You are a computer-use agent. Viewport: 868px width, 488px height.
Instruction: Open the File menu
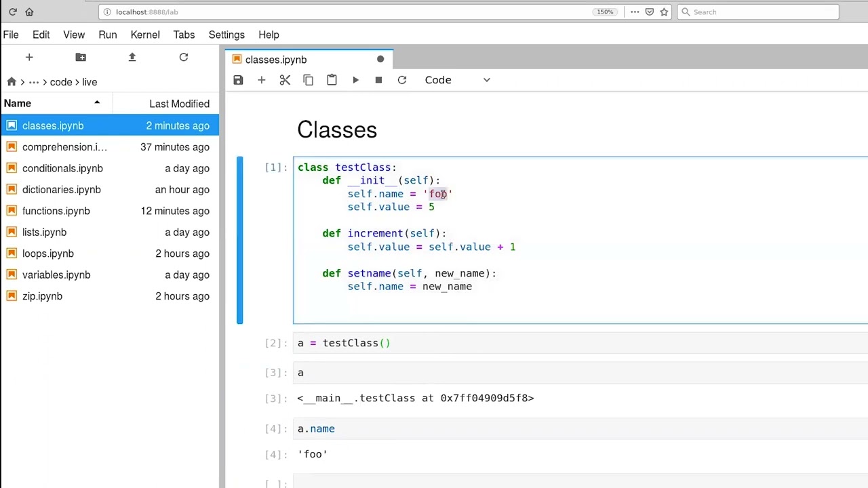(x=11, y=35)
